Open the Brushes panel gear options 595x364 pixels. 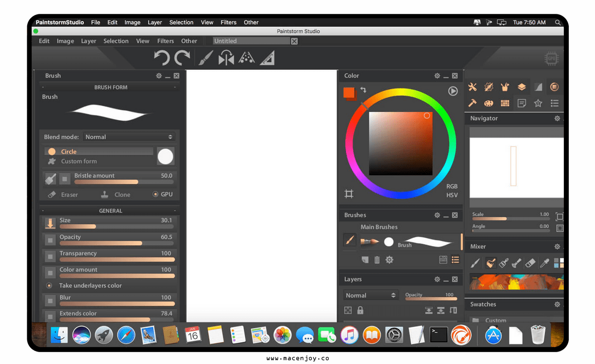tap(437, 215)
